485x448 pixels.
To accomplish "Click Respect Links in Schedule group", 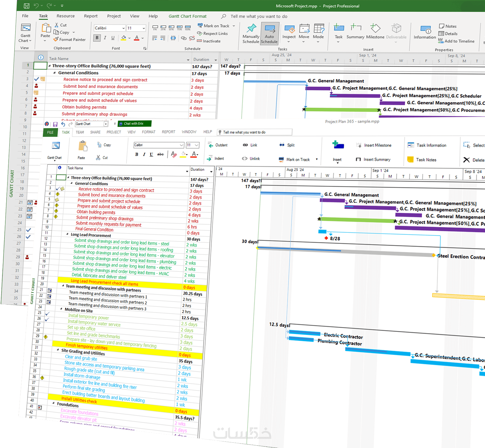I will click(212, 33).
